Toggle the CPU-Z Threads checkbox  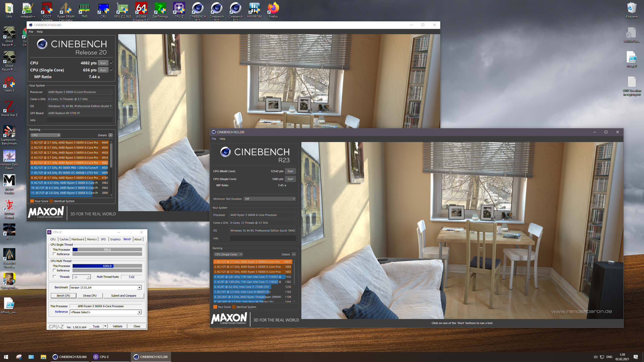click(x=54, y=277)
